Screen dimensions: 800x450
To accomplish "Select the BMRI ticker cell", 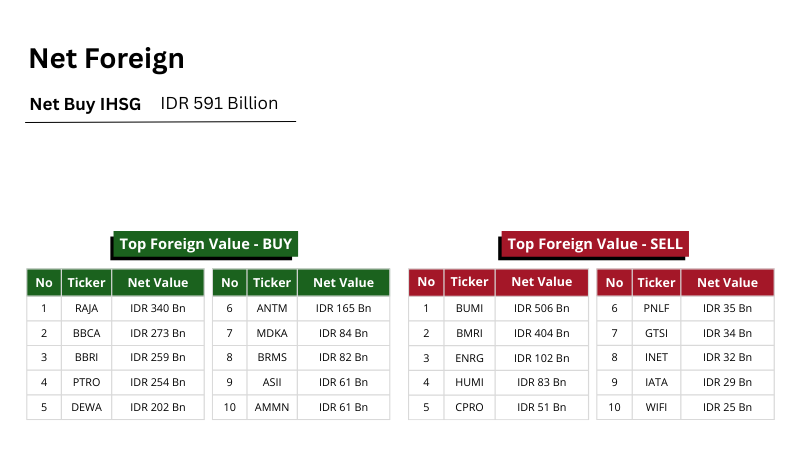I will coord(469,333).
